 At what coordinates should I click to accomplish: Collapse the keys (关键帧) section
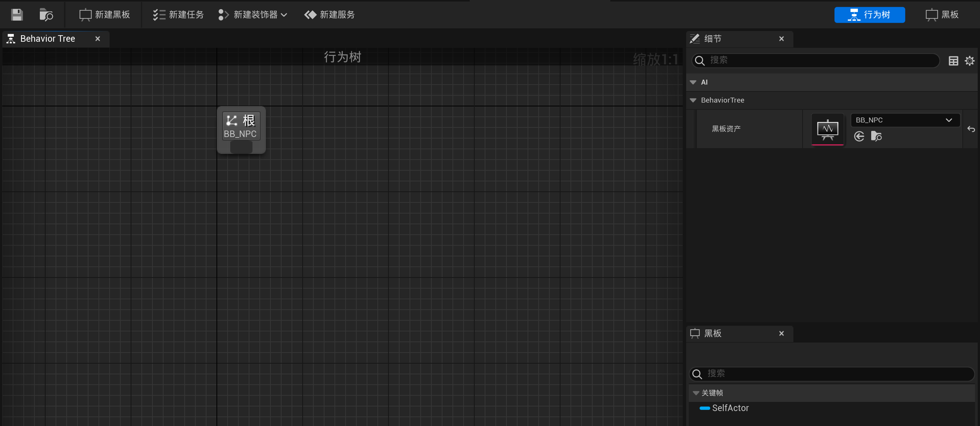[x=696, y=393]
